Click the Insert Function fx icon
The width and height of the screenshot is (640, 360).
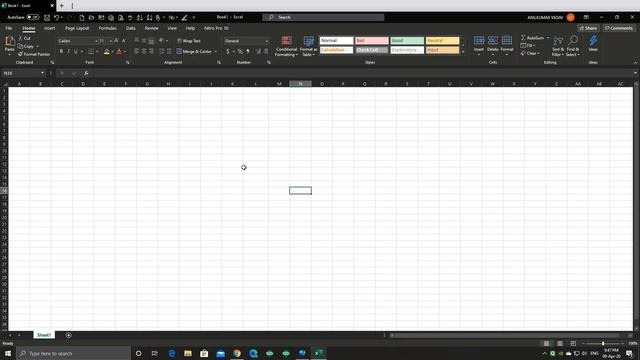[86, 73]
